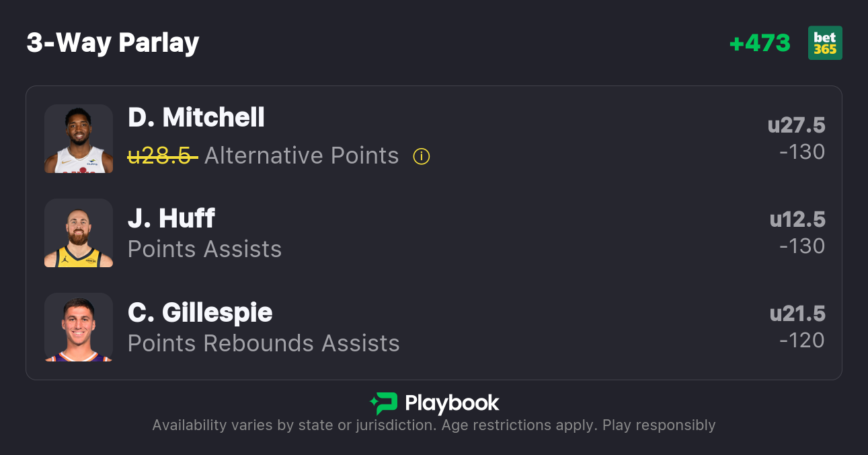Click the struck-through u28.5 line
The height and width of the screenshot is (455, 868).
point(162,156)
